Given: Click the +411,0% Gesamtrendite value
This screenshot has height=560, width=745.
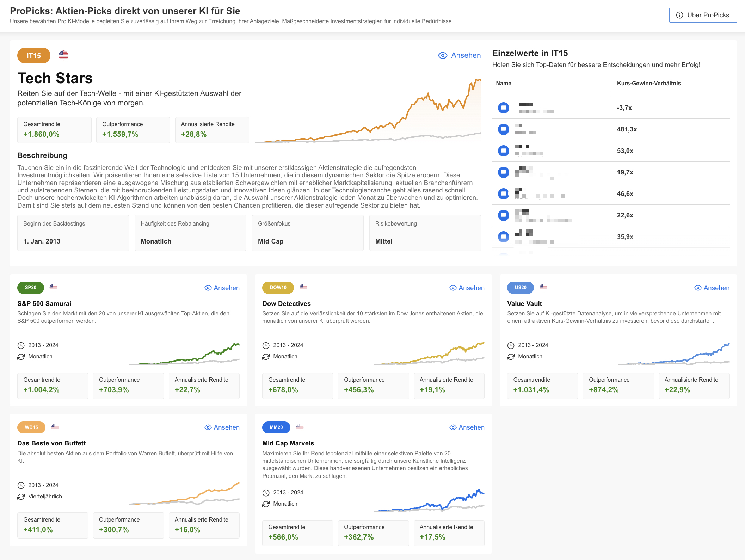Looking at the screenshot, I should pos(38,530).
